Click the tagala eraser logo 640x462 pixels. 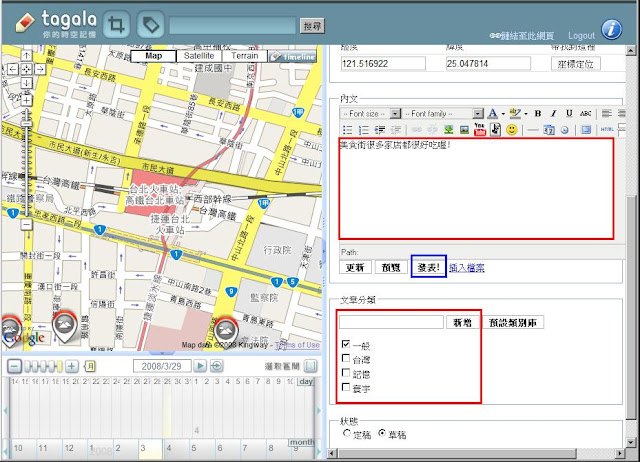click(25, 22)
